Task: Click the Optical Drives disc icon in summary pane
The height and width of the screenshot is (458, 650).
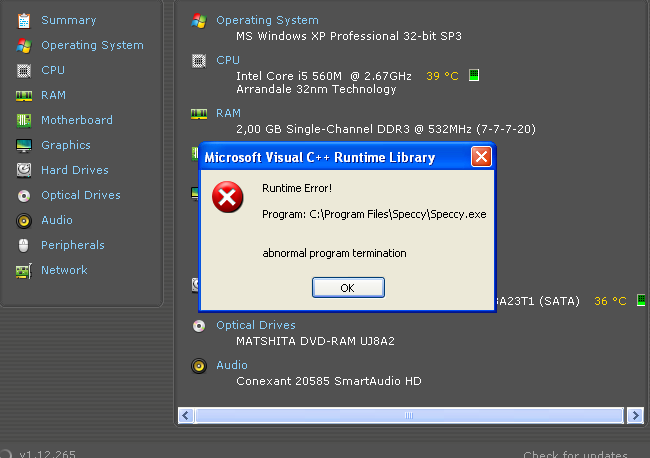Action: 199,326
